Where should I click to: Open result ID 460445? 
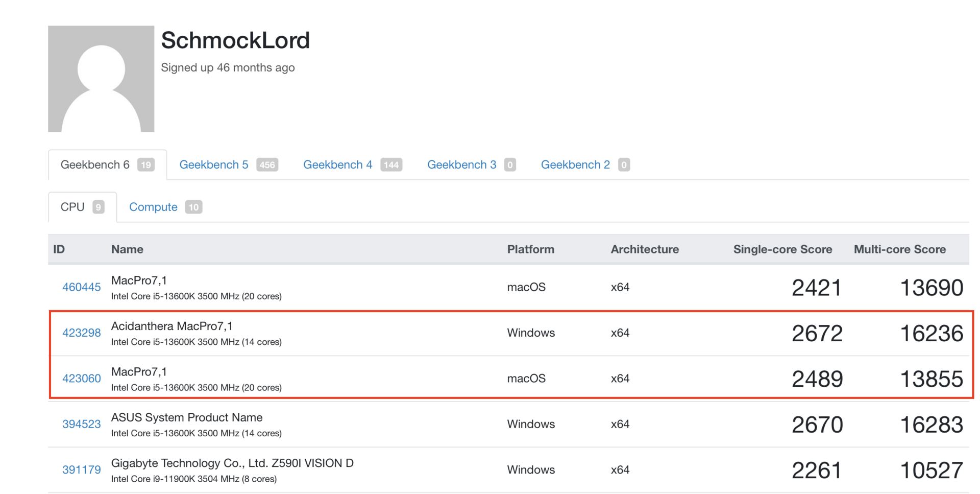pyautogui.click(x=81, y=287)
